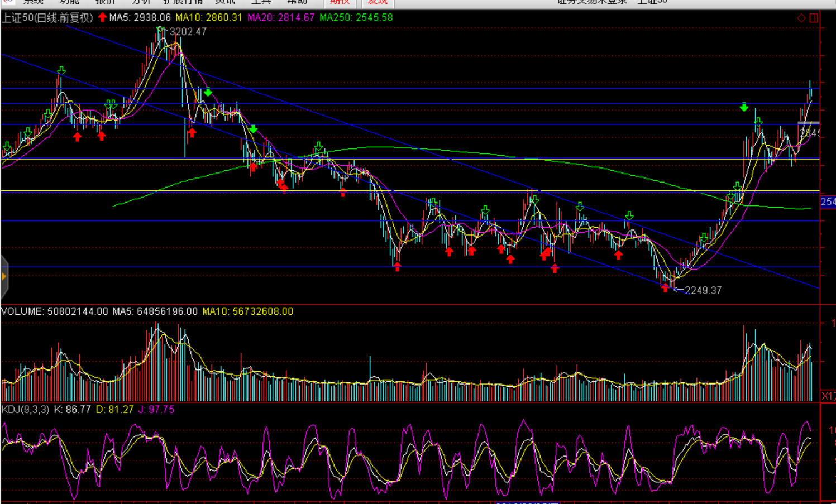Click the MA250: 2545.58 green label
The height and width of the screenshot is (504, 836).
click(x=356, y=18)
